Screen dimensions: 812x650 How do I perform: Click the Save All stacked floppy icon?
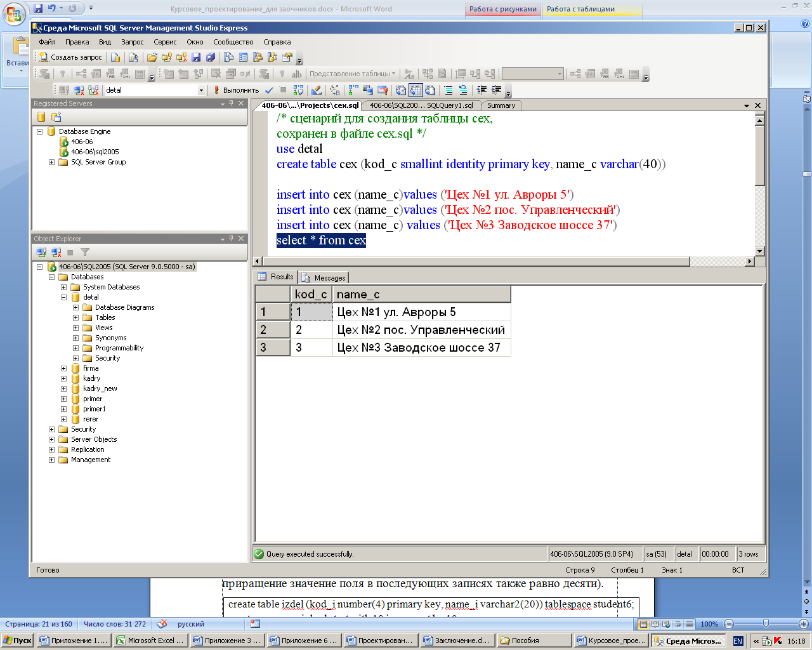(210, 57)
